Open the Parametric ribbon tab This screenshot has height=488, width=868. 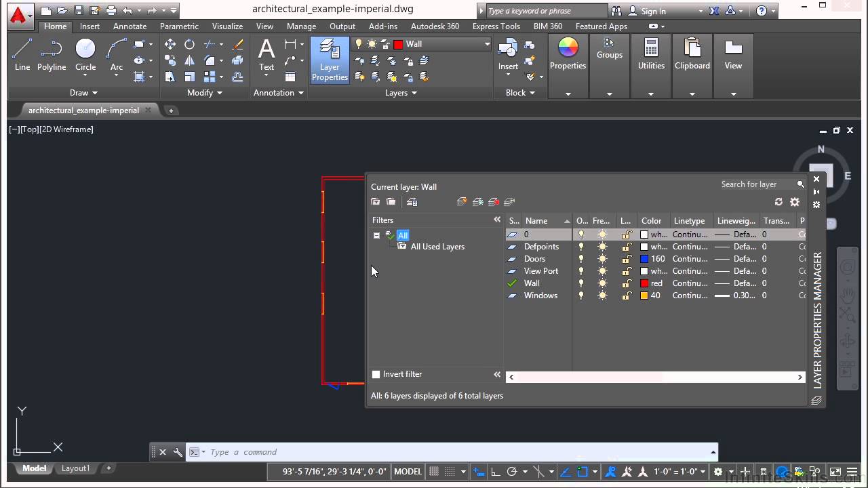(x=179, y=26)
